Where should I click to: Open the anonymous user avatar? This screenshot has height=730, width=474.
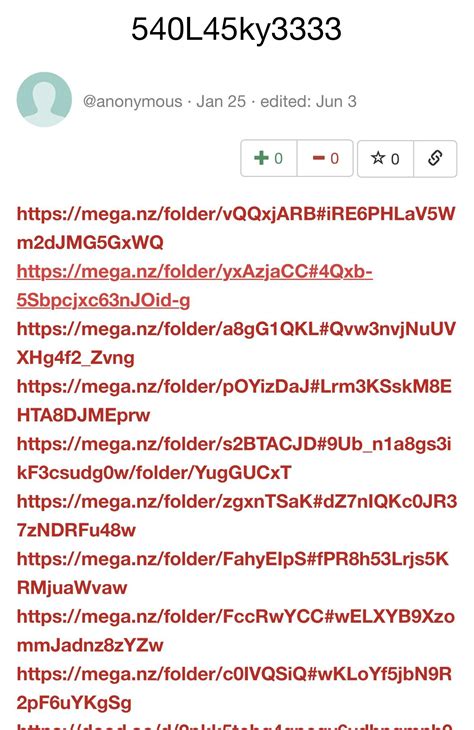(44, 99)
